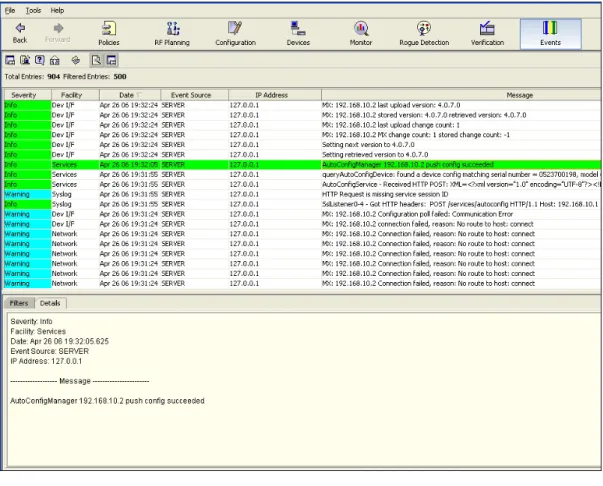Screen dimensions: 603x486
Task: Click 'Event Source: SERVER' in the details pane
Action: [50, 351]
